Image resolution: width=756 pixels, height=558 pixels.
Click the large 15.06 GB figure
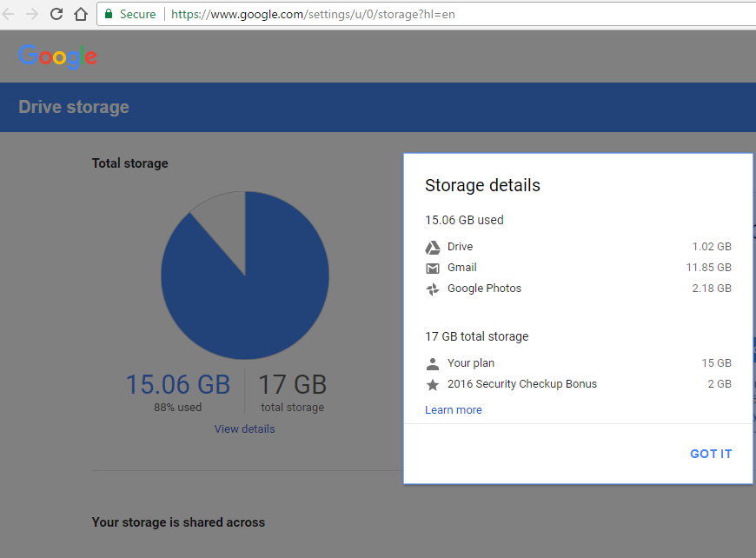pyautogui.click(x=178, y=384)
